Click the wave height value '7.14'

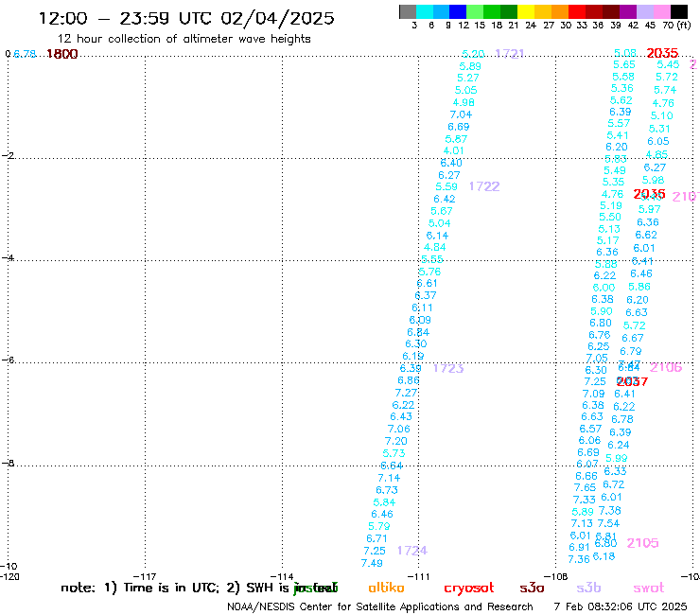389,478
